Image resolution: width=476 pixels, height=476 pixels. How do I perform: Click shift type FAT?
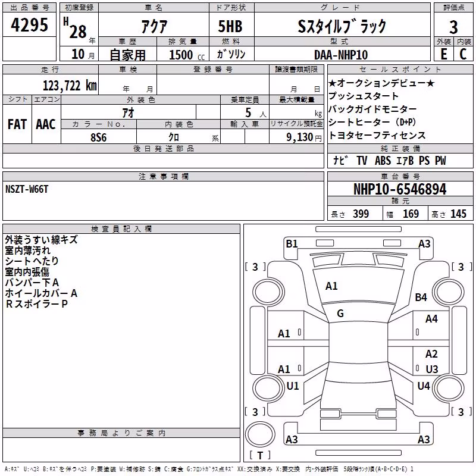pyautogui.click(x=17, y=124)
